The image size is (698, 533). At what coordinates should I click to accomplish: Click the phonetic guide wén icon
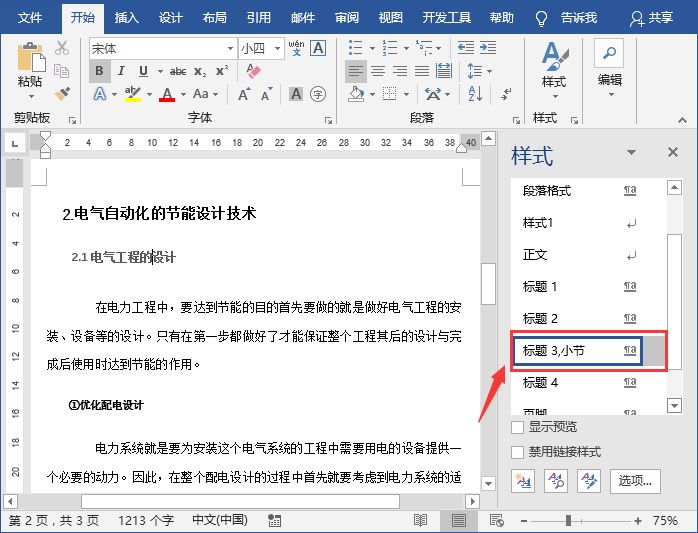point(296,48)
